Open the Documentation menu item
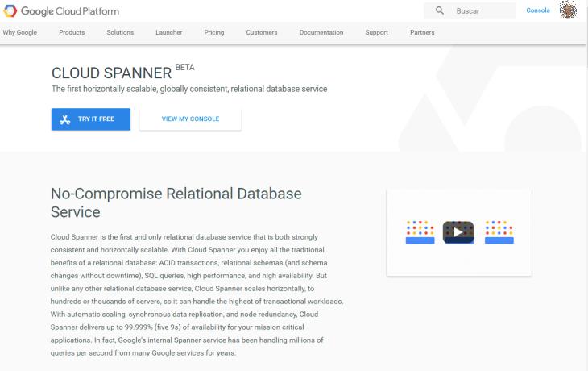Image resolution: width=588 pixels, height=371 pixels. pos(321,32)
